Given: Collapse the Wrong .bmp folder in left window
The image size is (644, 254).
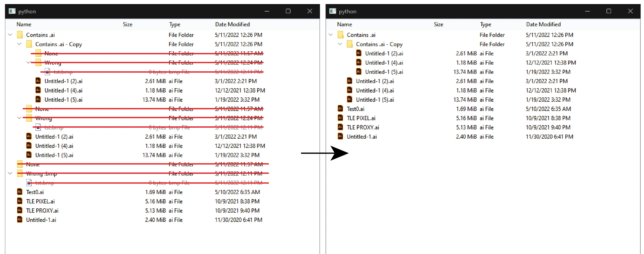Looking at the screenshot, I should (10, 173).
